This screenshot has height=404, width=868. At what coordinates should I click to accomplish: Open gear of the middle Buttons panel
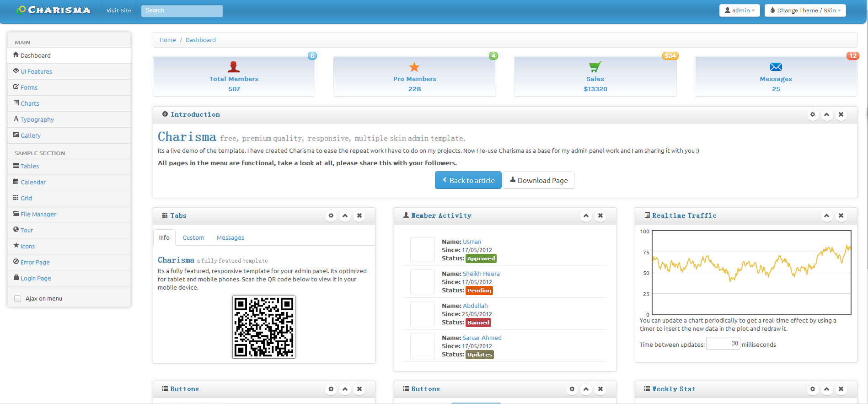[x=572, y=389]
